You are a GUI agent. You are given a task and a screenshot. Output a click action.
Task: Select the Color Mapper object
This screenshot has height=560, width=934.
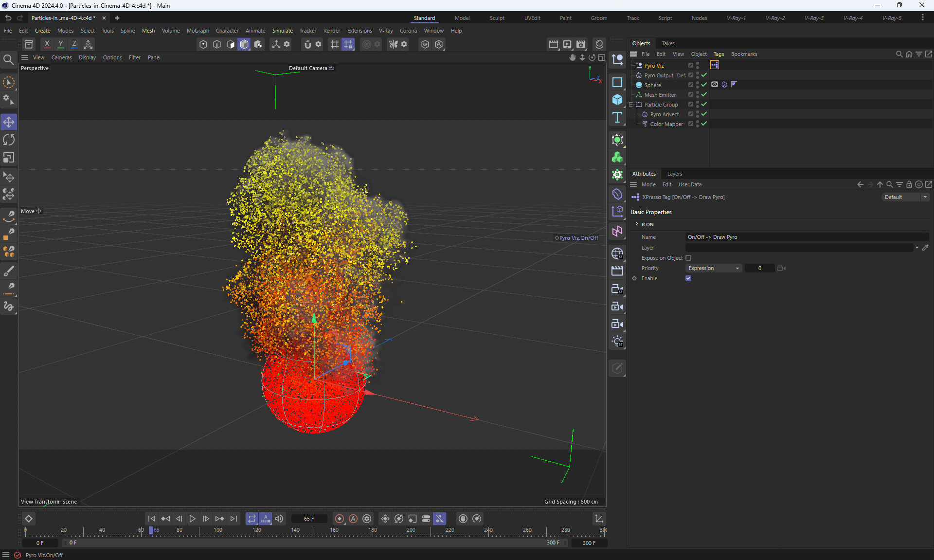point(666,124)
